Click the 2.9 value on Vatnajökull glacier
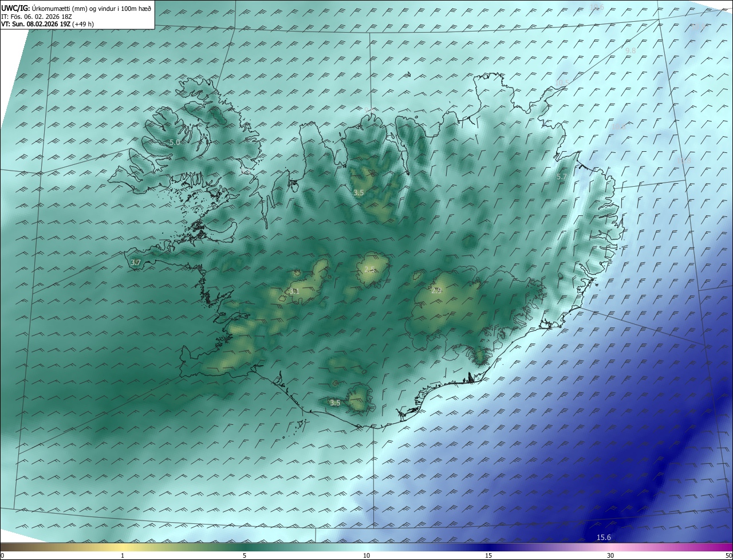The width and height of the screenshot is (733, 560). (436, 291)
